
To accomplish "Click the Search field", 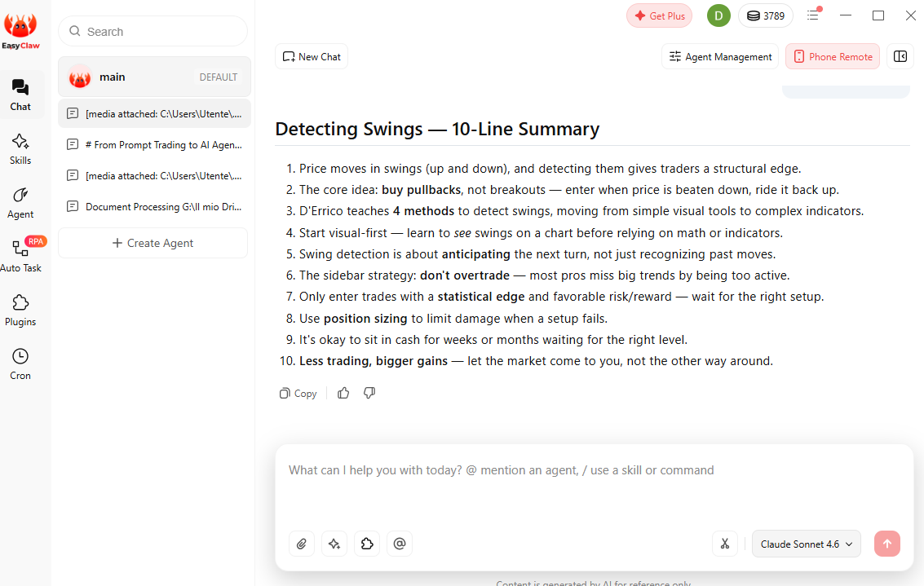I will coord(153,31).
